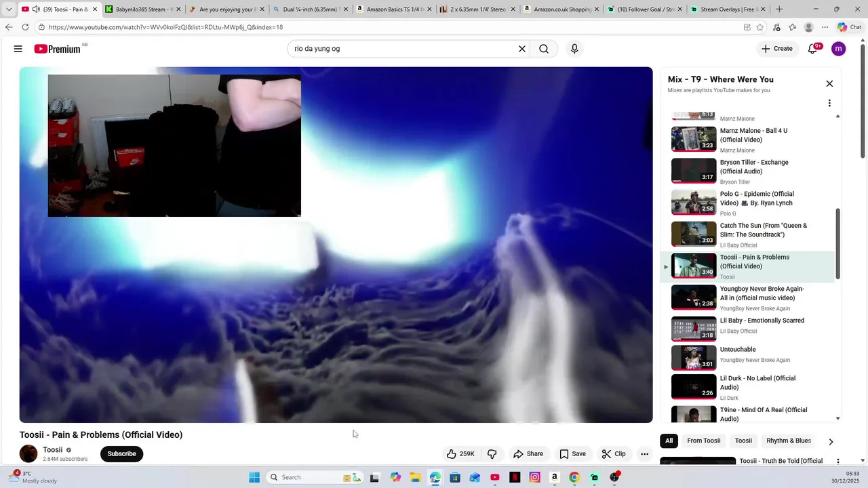Select the From Toosii filter chip

704,441
